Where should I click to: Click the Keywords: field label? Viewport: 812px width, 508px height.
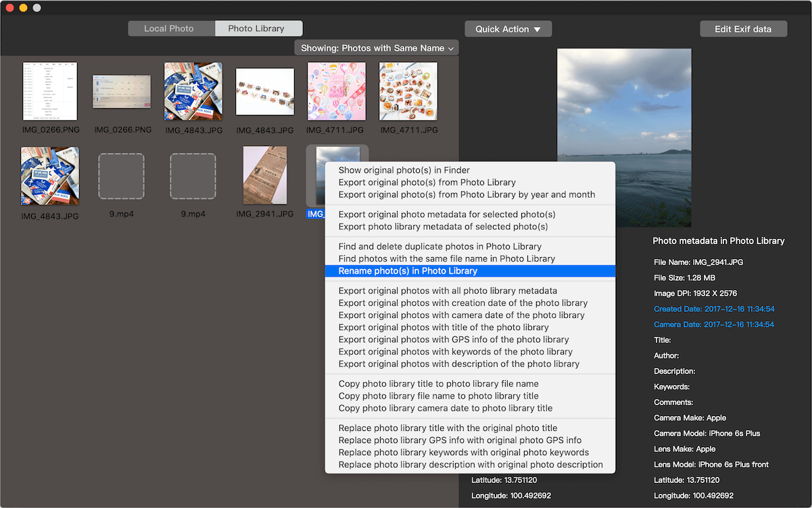pyautogui.click(x=672, y=387)
